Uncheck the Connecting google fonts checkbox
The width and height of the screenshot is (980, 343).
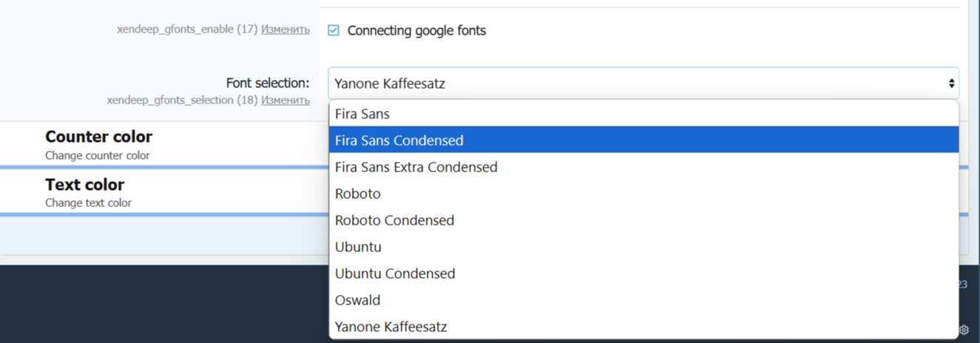click(334, 30)
